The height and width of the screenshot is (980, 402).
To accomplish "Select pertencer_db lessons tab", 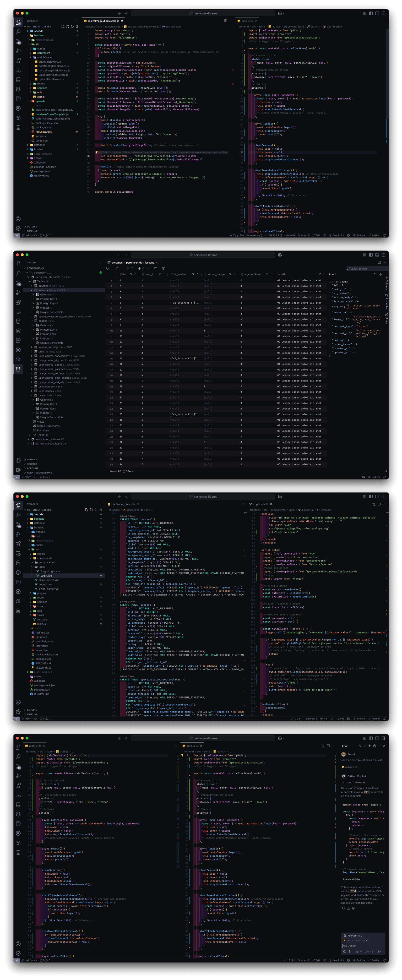I will coord(133,262).
